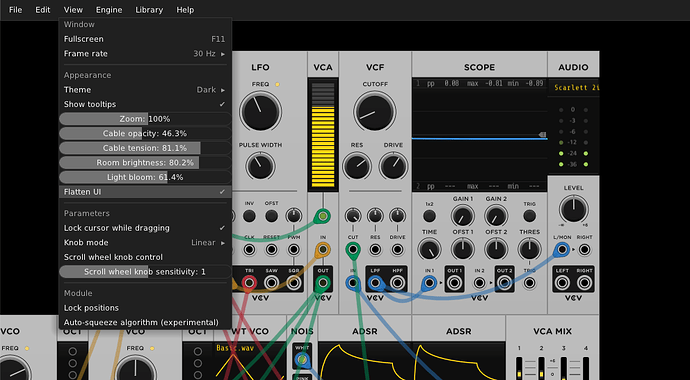Screen dimensions: 690x380
Task: Click the Scope IN 2 jack
Action: (480, 283)
